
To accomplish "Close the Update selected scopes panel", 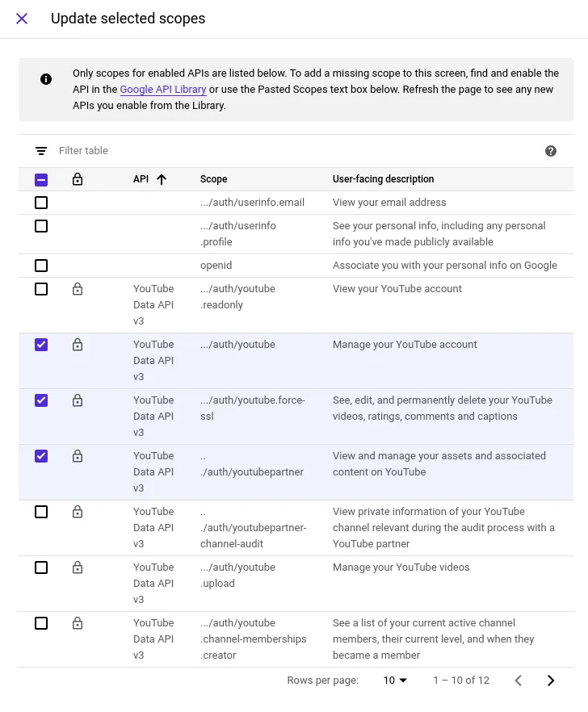I will click(22, 19).
